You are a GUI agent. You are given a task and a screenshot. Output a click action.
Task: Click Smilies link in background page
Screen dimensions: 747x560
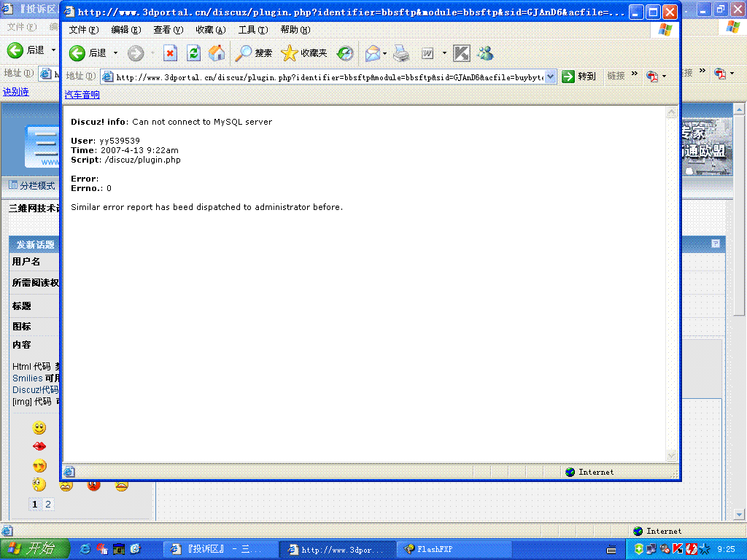point(28,378)
